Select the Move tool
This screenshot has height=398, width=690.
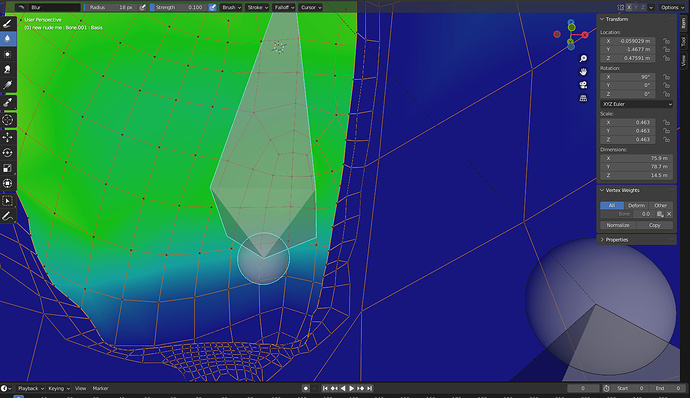[7, 137]
